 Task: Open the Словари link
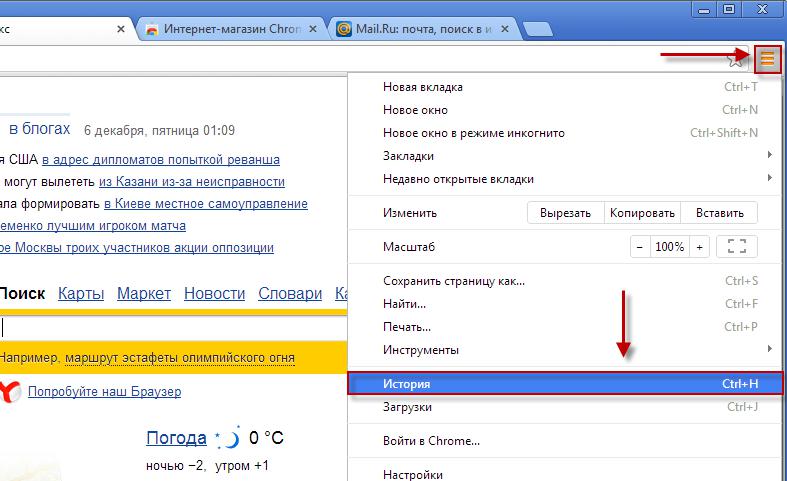click(290, 293)
